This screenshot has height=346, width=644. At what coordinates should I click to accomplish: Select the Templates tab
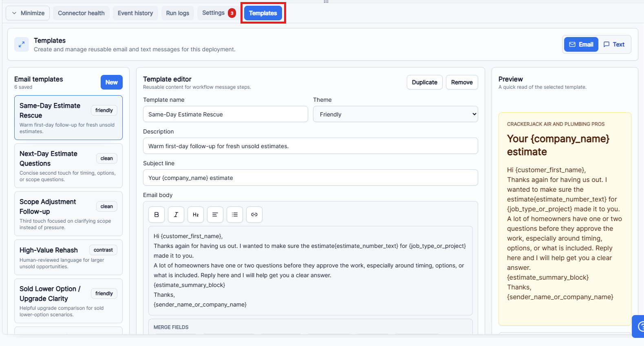pos(263,13)
